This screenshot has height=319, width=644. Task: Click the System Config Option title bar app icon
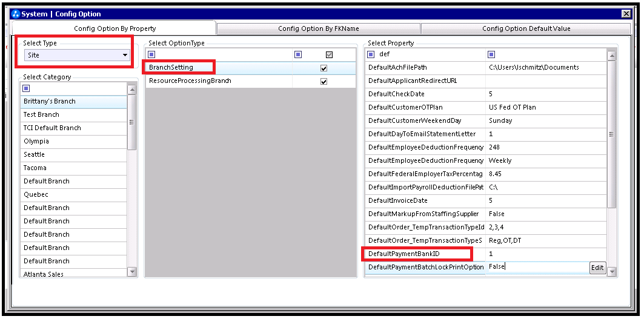(16, 14)
